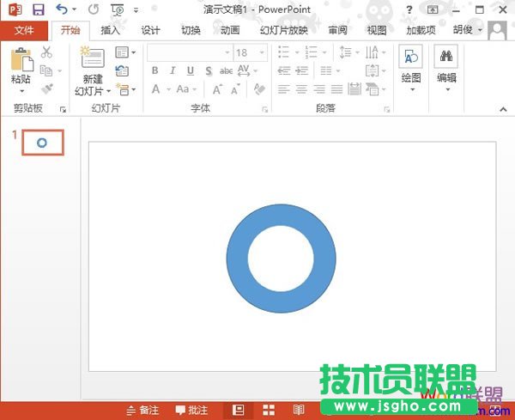Open Customize Quick Access Toolbar dropdown
Screen dimensions: 515x420
point(136,10)
